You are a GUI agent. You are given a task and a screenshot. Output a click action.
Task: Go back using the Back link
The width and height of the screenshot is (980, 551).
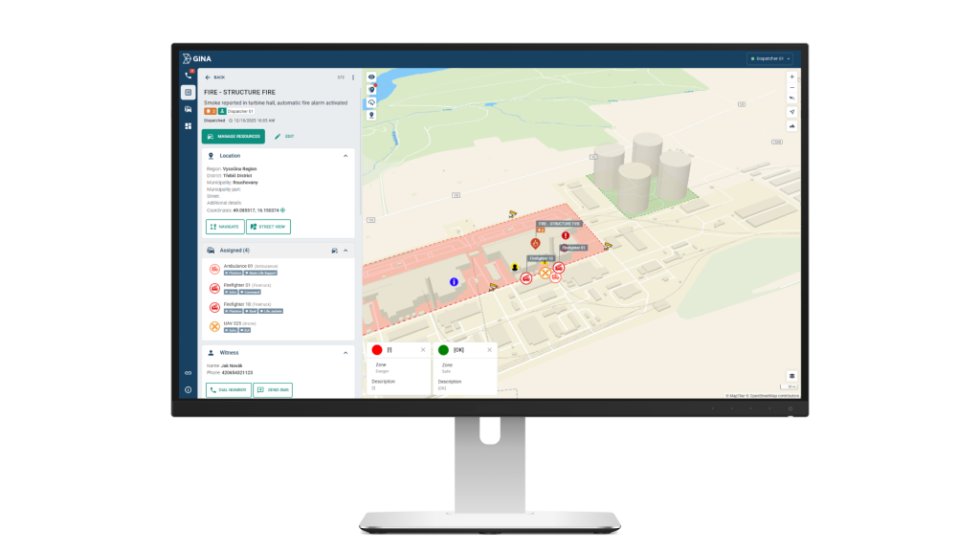point(214,77)
